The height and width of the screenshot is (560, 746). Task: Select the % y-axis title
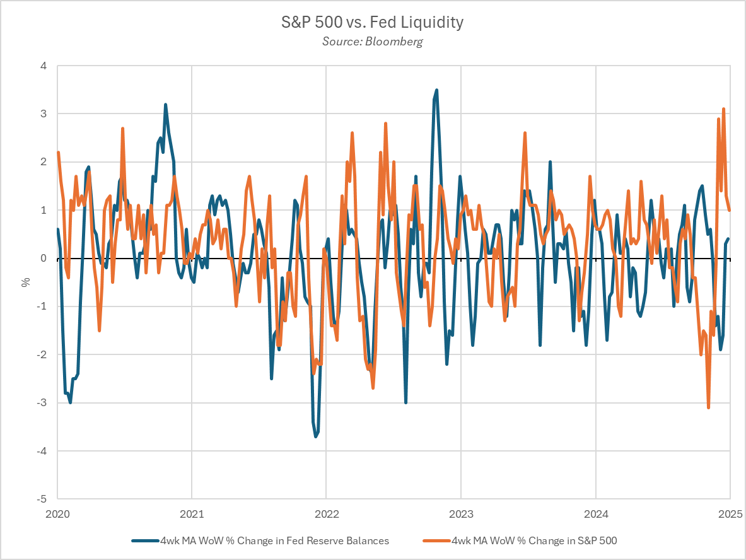coord(26,282)
